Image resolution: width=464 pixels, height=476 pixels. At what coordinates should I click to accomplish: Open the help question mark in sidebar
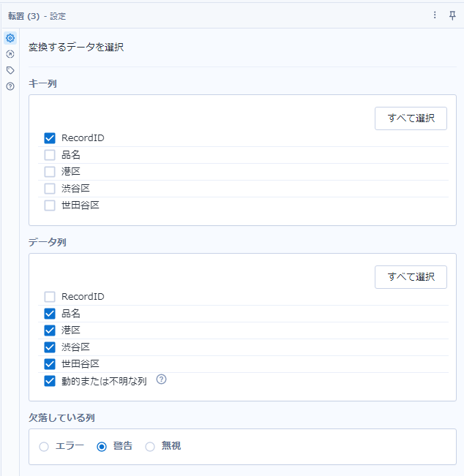pyautogui.click(x=10, y=86)
